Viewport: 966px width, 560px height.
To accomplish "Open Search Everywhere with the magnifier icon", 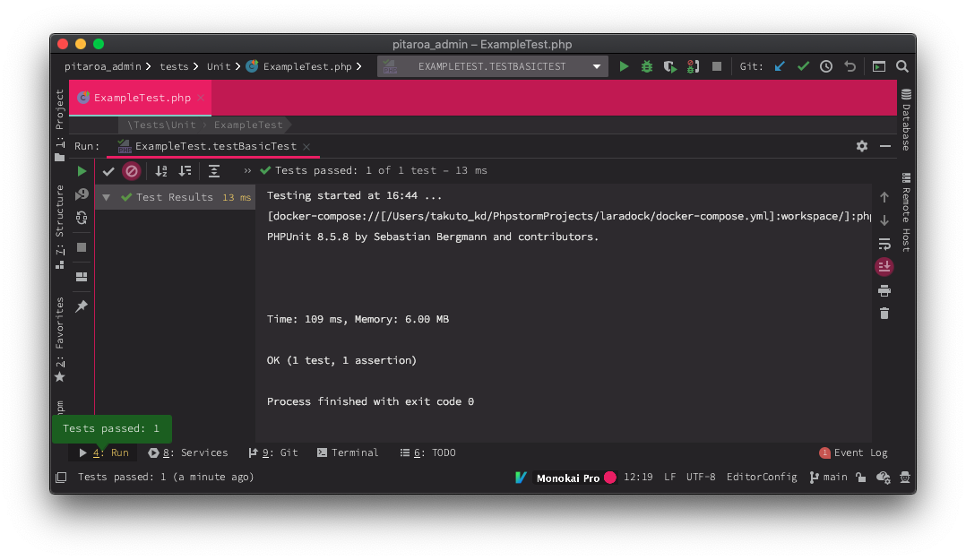I will pyautogui.click(x=901, y=66).
